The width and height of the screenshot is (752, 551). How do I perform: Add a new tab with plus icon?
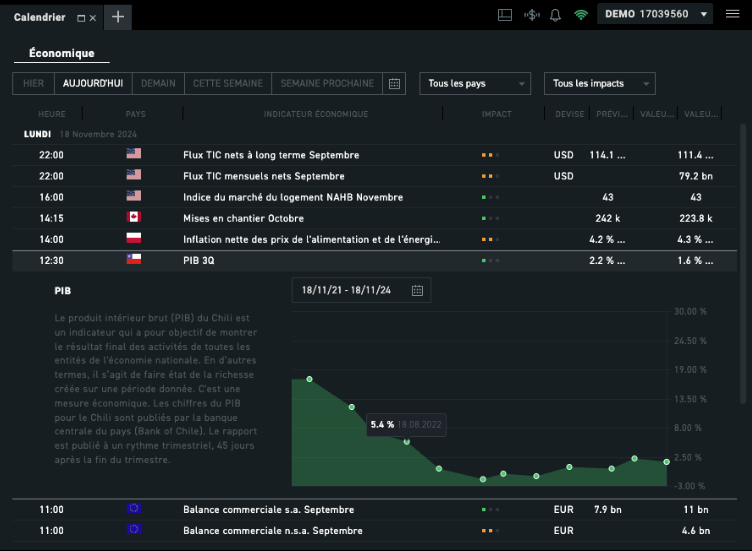117,16
